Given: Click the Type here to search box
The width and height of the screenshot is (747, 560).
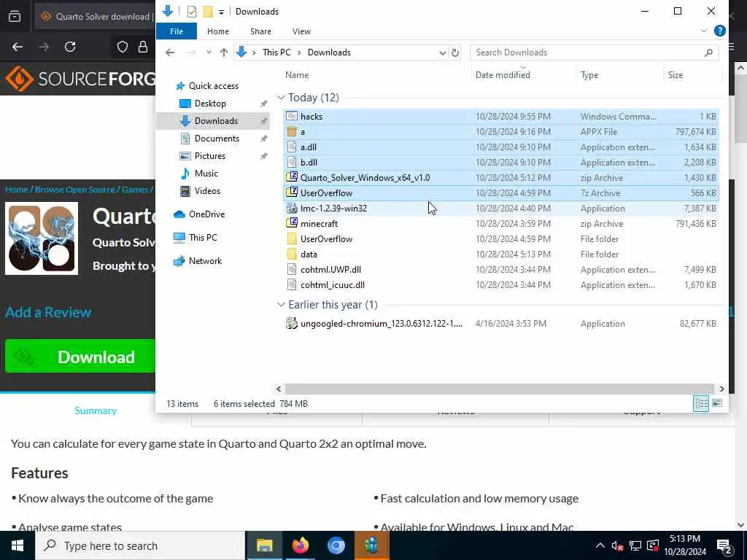Looking at the screenshot, I should click(x=141, y=545).
